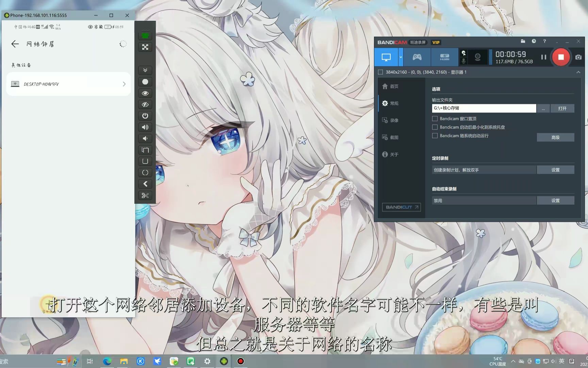The width and height of the screenshot is (588, 368).
Task: Open Bandicam output folder icon in title bar
Action: click(x=523, y=41)
